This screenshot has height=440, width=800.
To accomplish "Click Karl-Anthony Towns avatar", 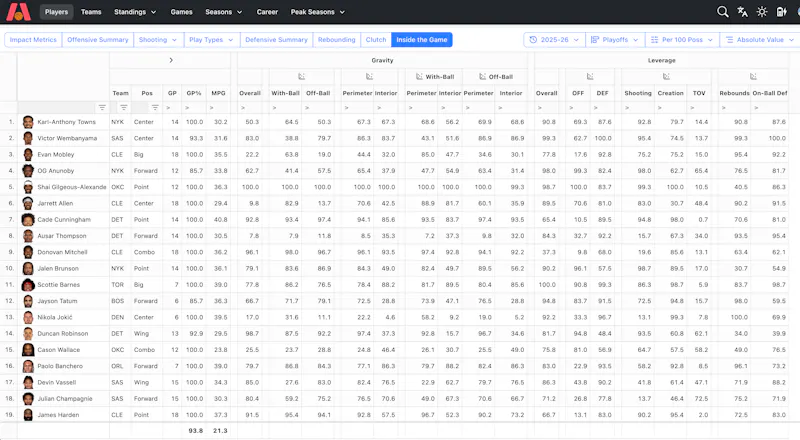I will (28, 122).
